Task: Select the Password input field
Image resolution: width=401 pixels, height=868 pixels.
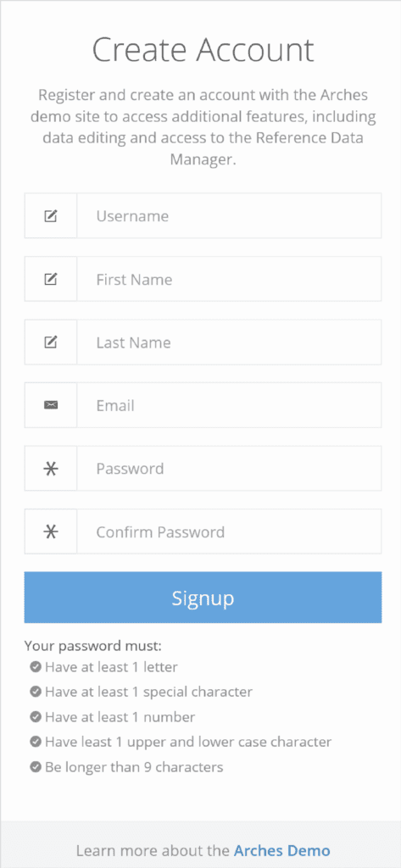Action: [x=229, y=468]
